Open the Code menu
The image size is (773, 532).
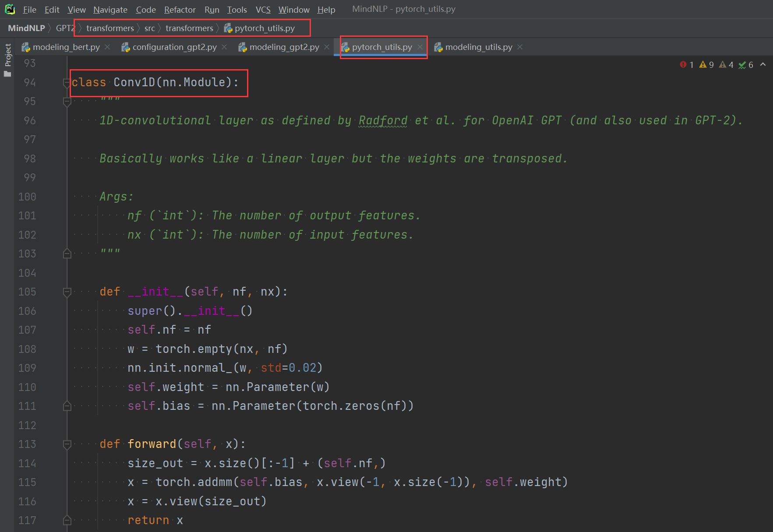146,9
